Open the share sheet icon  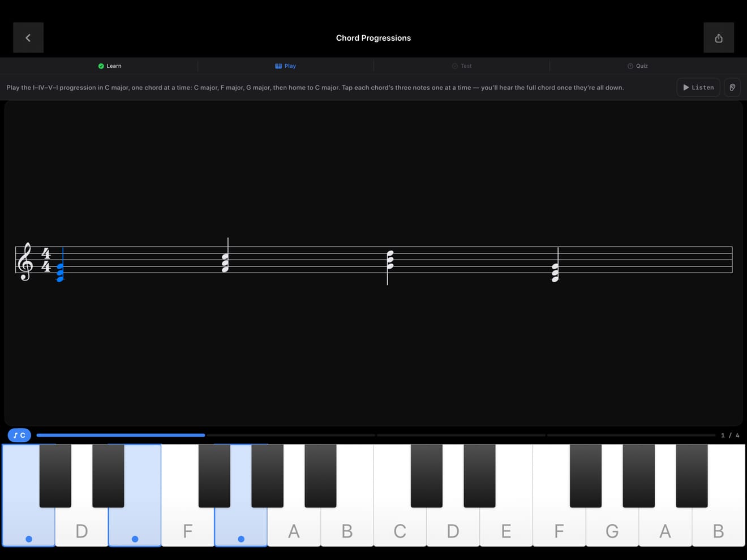(x=719, y=38)
